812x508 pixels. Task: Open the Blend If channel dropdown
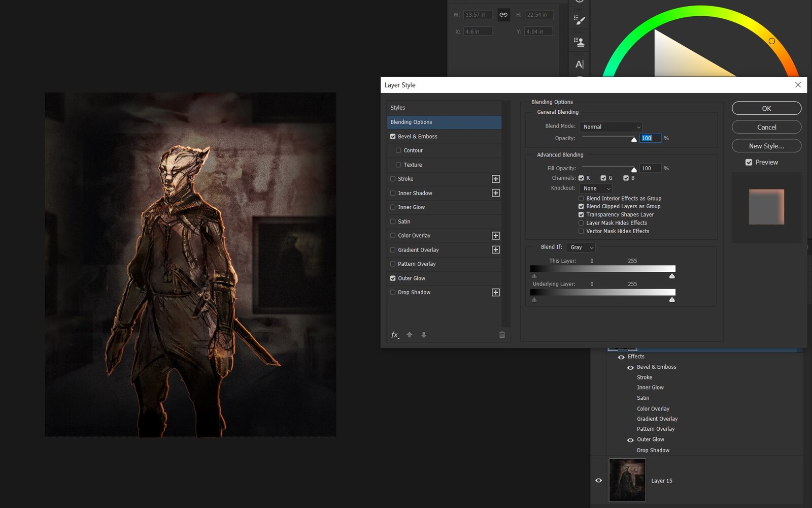581,247
